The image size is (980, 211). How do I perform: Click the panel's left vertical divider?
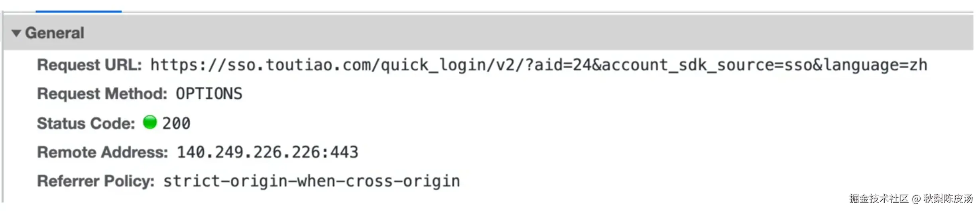pos(3,108)
